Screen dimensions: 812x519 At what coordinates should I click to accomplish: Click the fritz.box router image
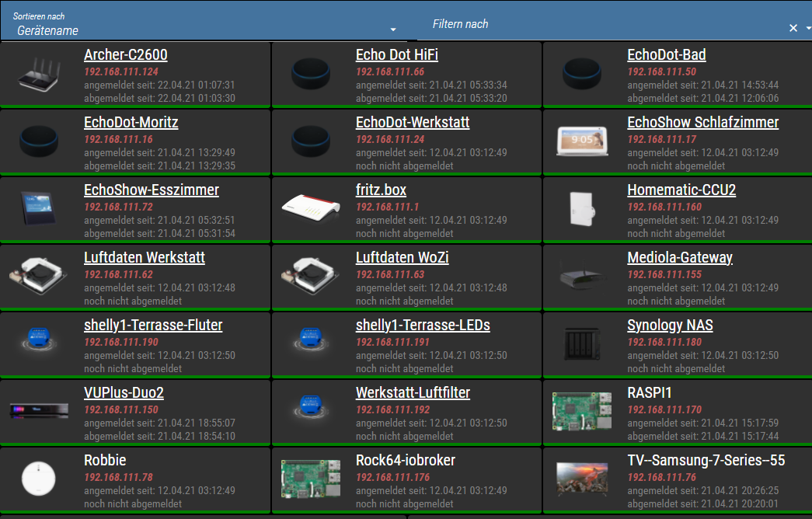pos(311,207)
